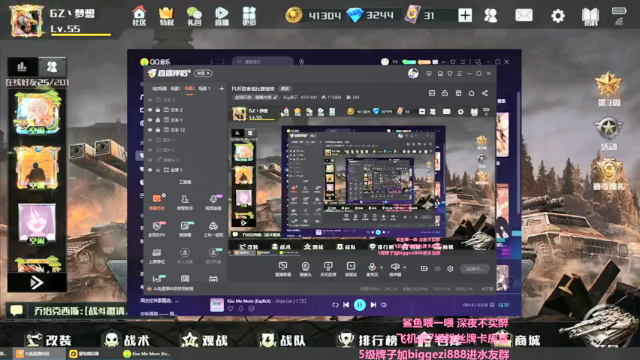Viewport: 640px width, 360px height.
Task: Toggle visibility of the 文本 1 layer
Action: click(150, 120)
